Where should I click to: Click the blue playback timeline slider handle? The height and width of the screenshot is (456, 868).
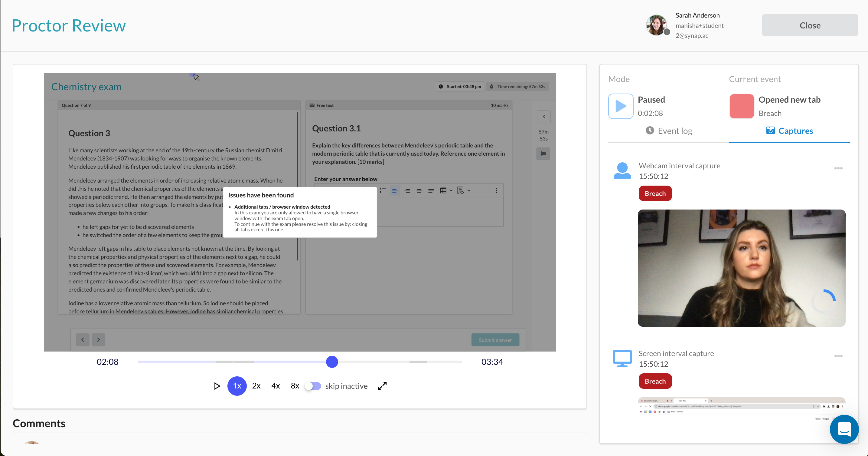click(332, 362)
